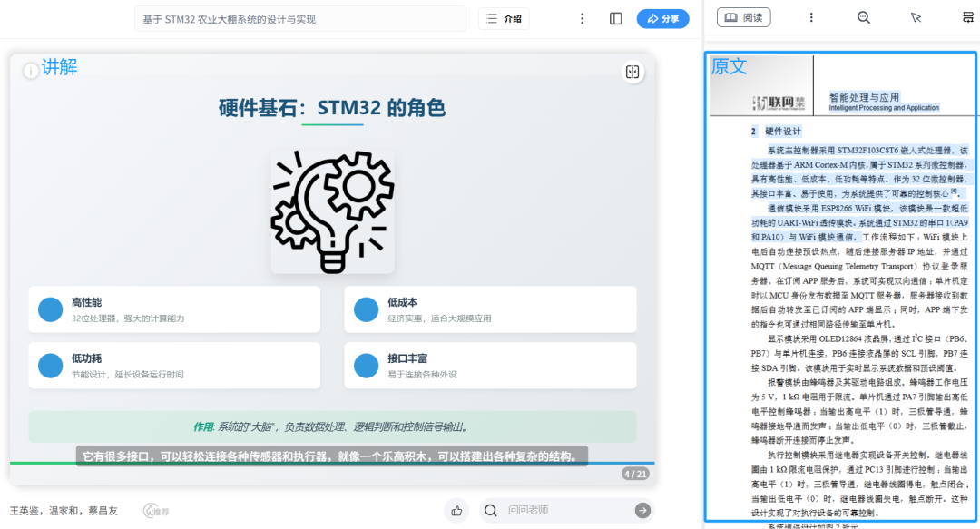Select the 低成本 feature card

(x=491, y=309)
